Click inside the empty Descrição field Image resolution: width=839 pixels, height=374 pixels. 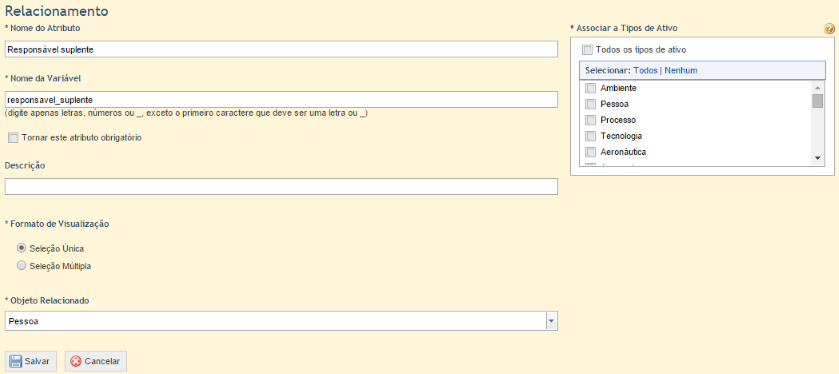[281, 186]
